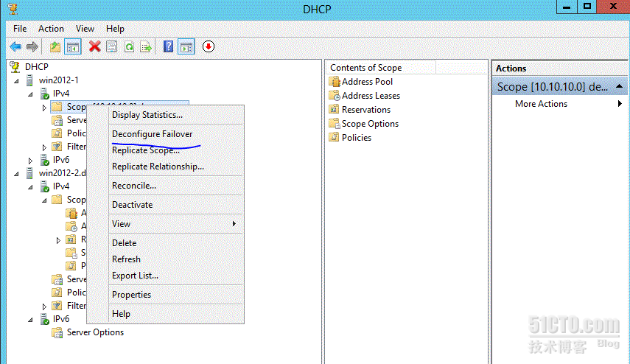
Task: Open the Action menu
Action: pyautogui.click(x=51, y=29)
